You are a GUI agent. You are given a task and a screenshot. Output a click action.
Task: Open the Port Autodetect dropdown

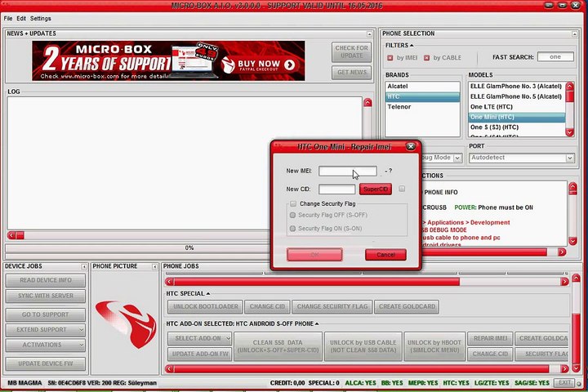(x=570, y=158)
